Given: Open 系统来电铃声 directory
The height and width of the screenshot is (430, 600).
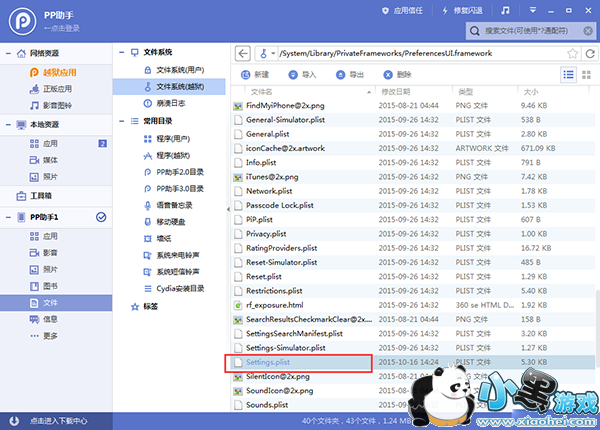Looking at the screenshot, I should click(x=169, y=255).
